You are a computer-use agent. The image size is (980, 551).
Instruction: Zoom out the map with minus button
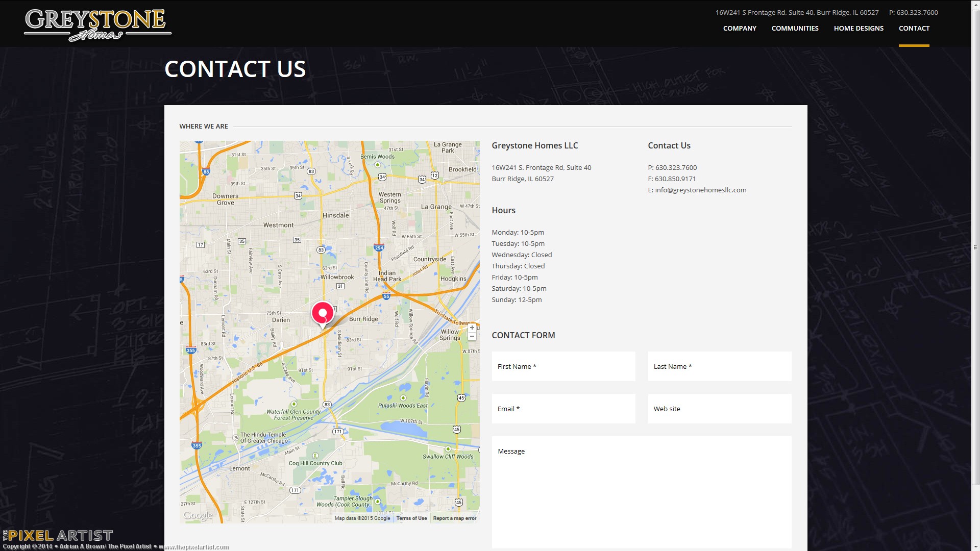click(472, 336)
